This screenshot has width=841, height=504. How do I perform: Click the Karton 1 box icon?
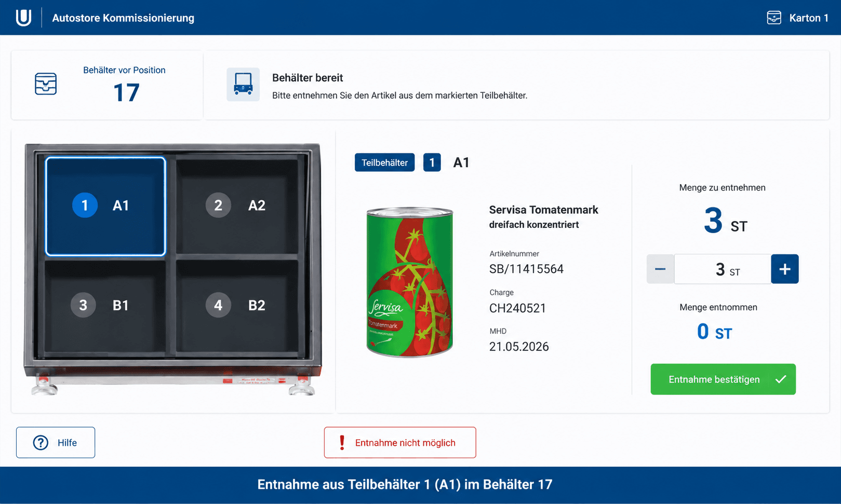coord(773,18)
